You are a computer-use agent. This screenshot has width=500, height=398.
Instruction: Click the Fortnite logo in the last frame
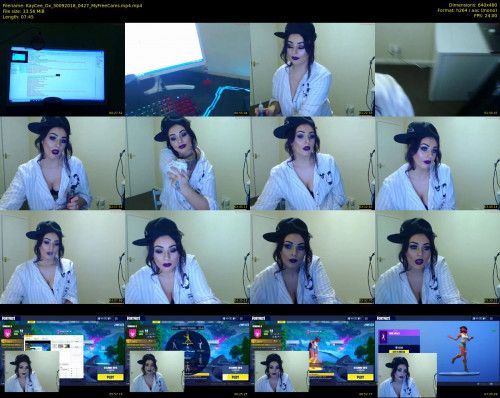coord(383,318)
